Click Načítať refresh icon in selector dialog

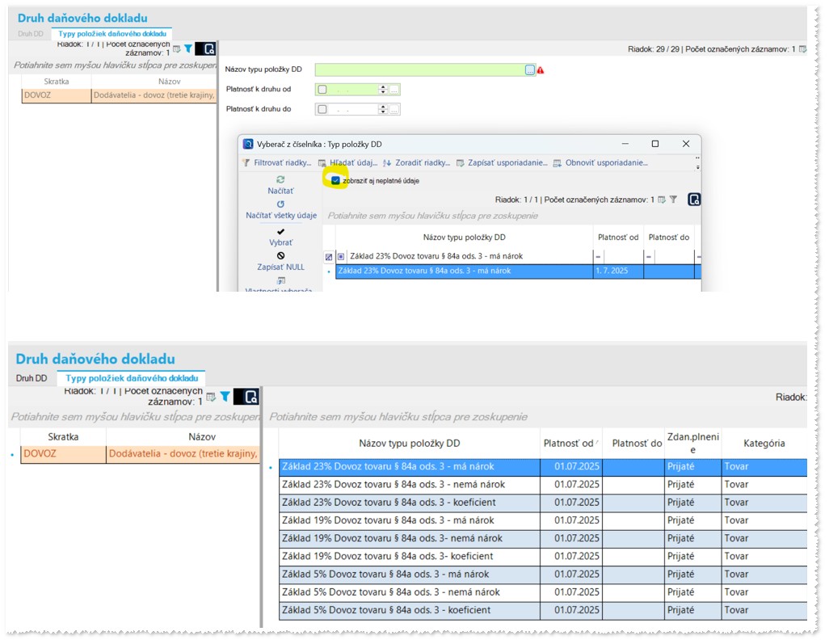click(x=280, y=179)
